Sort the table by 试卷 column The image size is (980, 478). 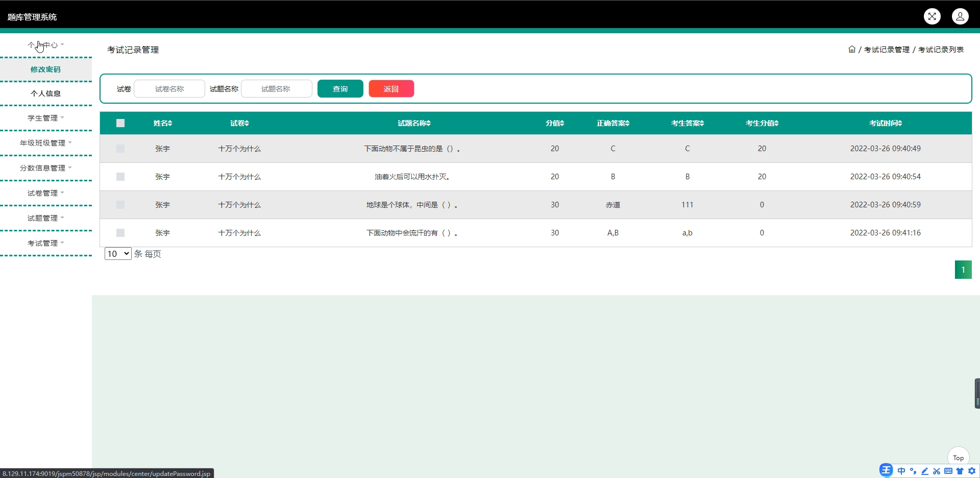[239, 123]
